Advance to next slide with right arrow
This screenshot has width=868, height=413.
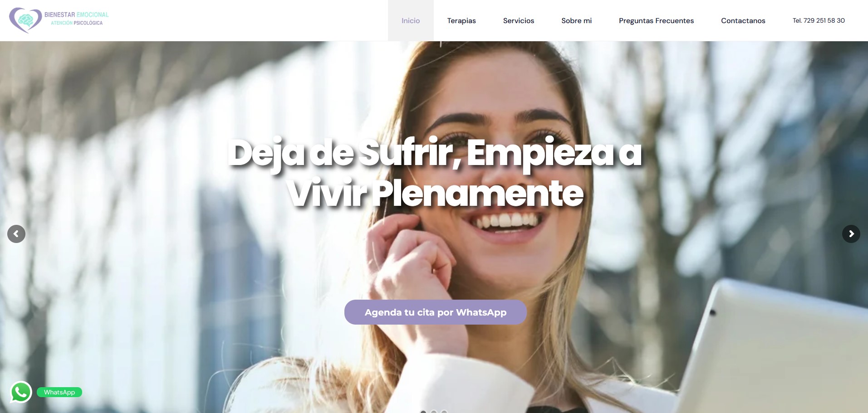coord(851,234)
